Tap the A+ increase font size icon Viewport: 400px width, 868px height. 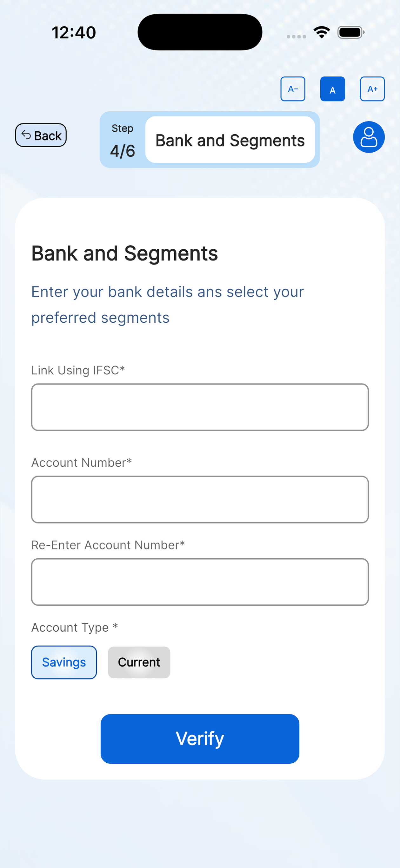372,89
